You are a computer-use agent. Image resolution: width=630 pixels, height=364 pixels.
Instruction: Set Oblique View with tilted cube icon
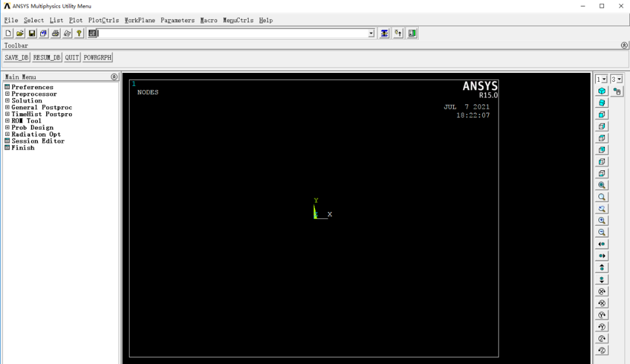point(602,103)
